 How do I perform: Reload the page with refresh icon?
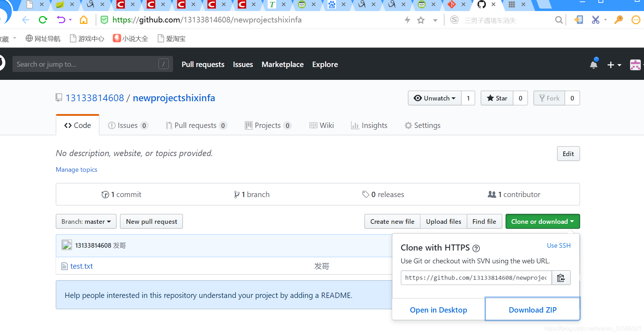pos(43,20)
